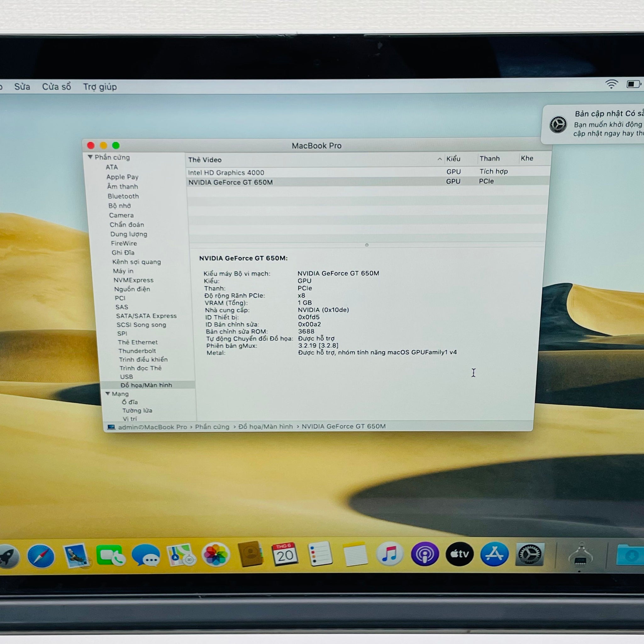The width and height of the screenshot is (644, 644).
Task: Launch the App Store from Dock
Action: [x=494, y=554]
